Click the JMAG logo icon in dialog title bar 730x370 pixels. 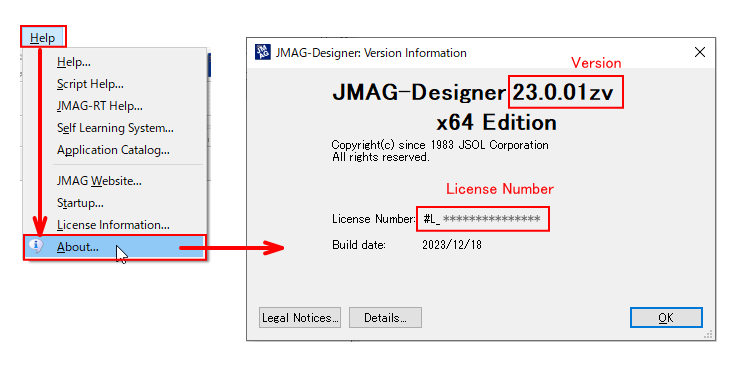pos(263,52)
